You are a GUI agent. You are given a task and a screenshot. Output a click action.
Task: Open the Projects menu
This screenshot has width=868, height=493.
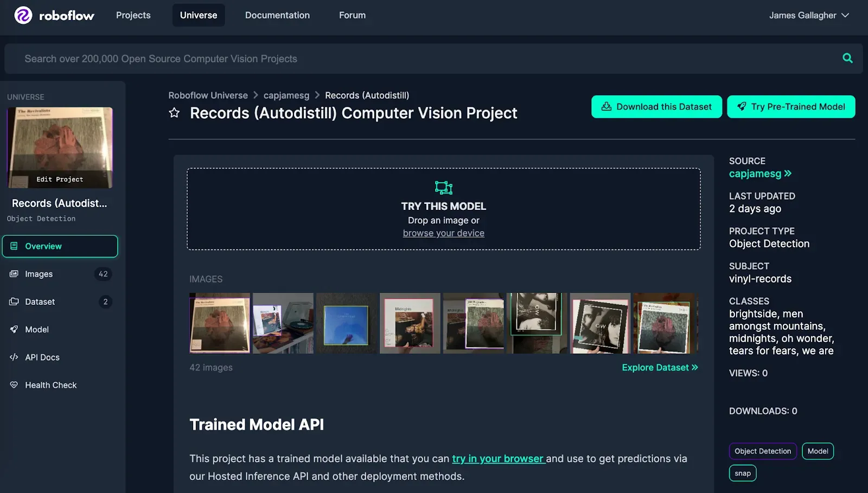point(133,15)
